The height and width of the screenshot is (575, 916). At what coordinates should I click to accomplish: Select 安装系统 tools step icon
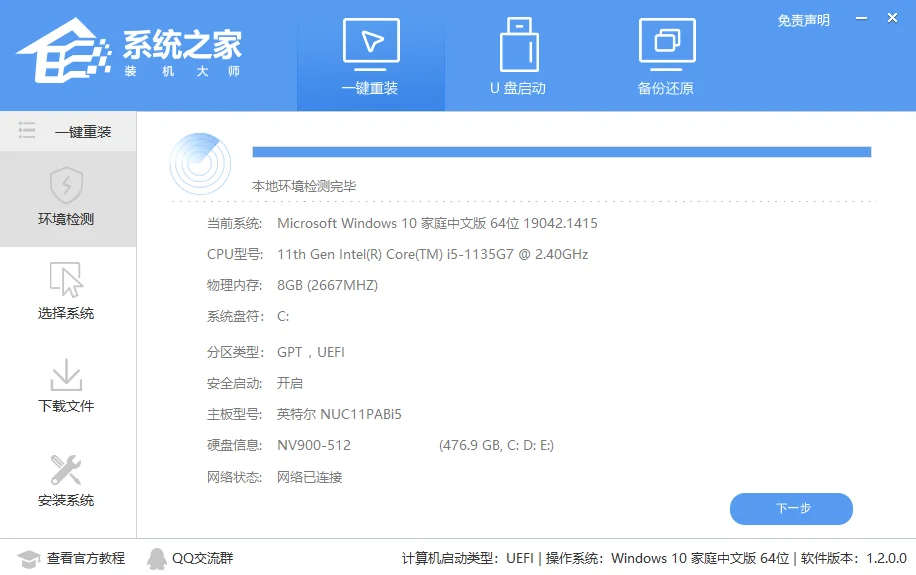click(66, 470)
